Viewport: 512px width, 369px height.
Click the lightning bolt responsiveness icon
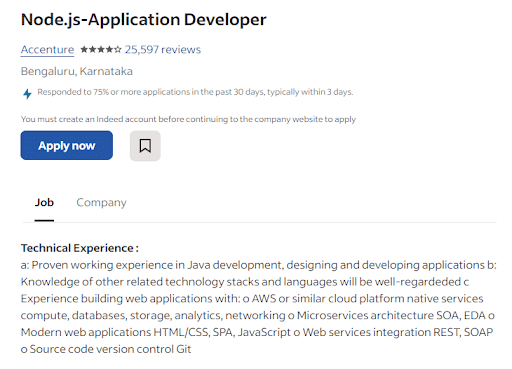click(x=27, y=94)
